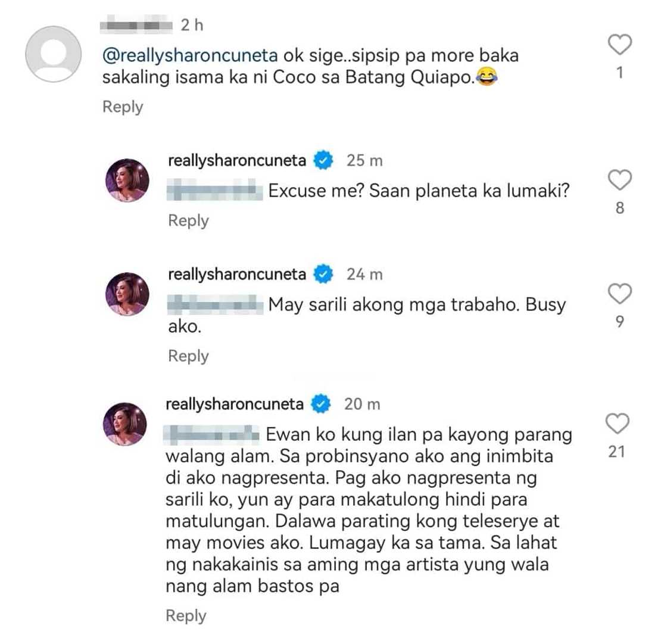
Task: Open the @reallysharoncuneta mention link
Action: pyautogui.click(x=190, y=56)
